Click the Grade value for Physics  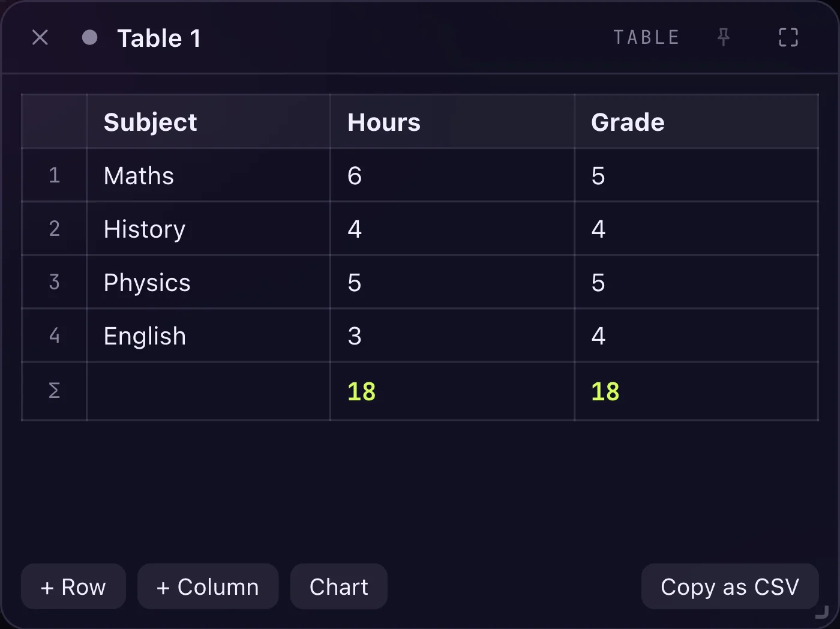click(697, 282)
